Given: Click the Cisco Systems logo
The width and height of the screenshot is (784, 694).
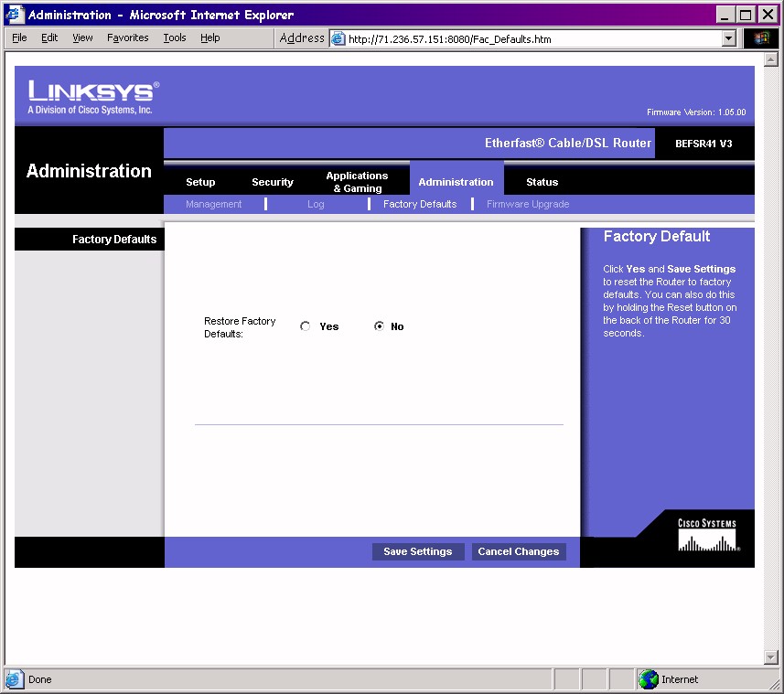Looking at the screenshot, I should pos(707,535).
